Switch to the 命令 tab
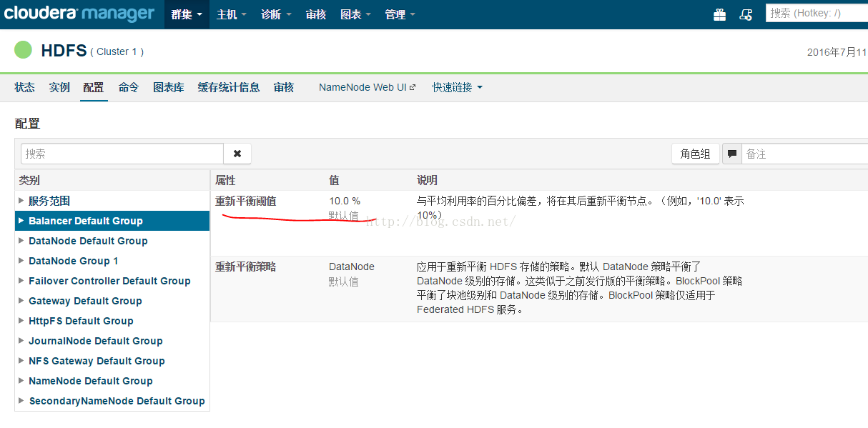Screen dimensions: 868x428 pos(129,87)
